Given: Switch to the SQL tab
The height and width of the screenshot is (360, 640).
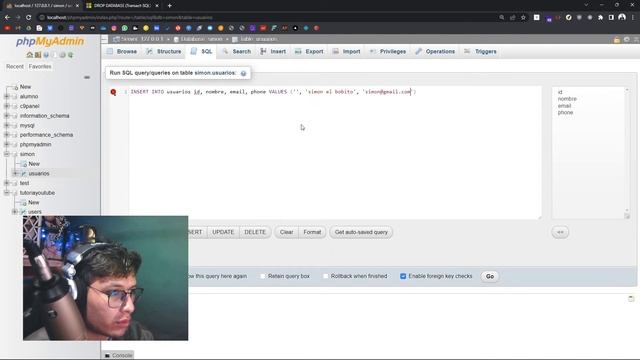Looking at the screenshot, I should tap(202, 51).
